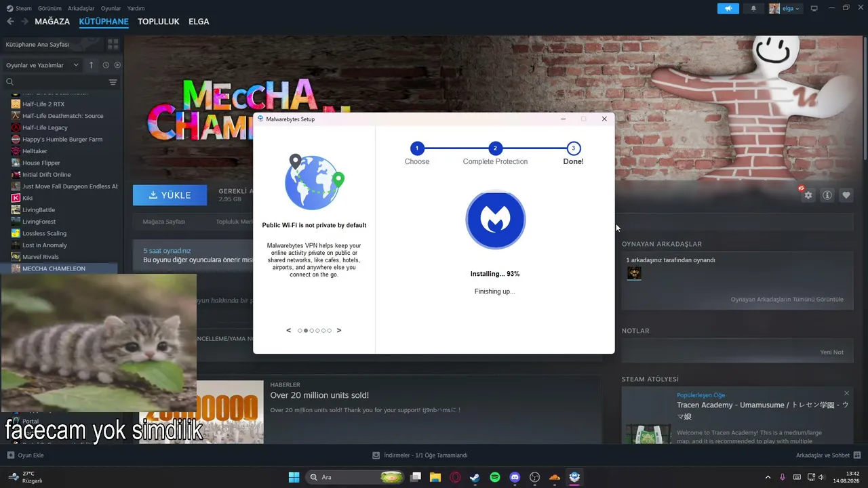This screenshot has width=868, height=488.
Task: Filter to ready-to-play games with play icon
Action: click(117, 65)
